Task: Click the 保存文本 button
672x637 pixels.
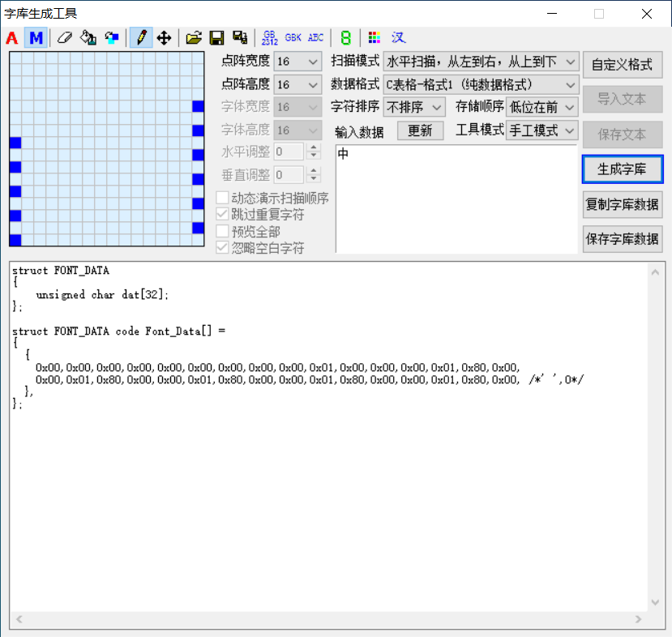Action: coord(623,135)
